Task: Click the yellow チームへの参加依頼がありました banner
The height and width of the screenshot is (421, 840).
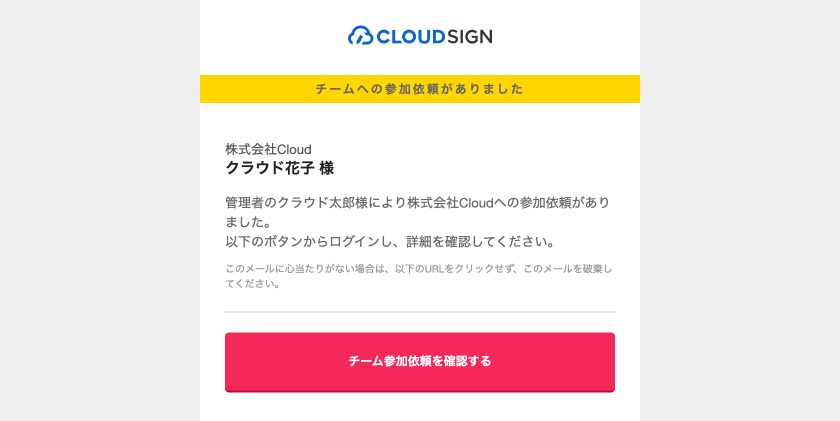Action: point(420,89)
